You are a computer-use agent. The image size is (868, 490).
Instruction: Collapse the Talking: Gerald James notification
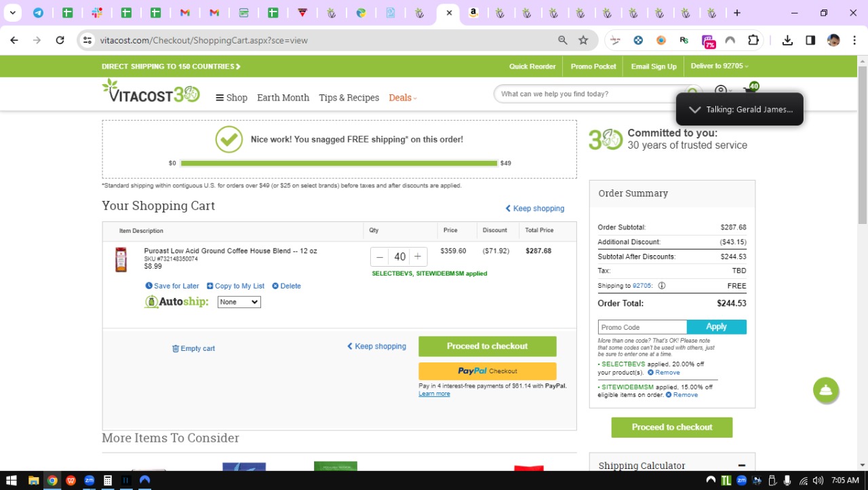point(694,109)
